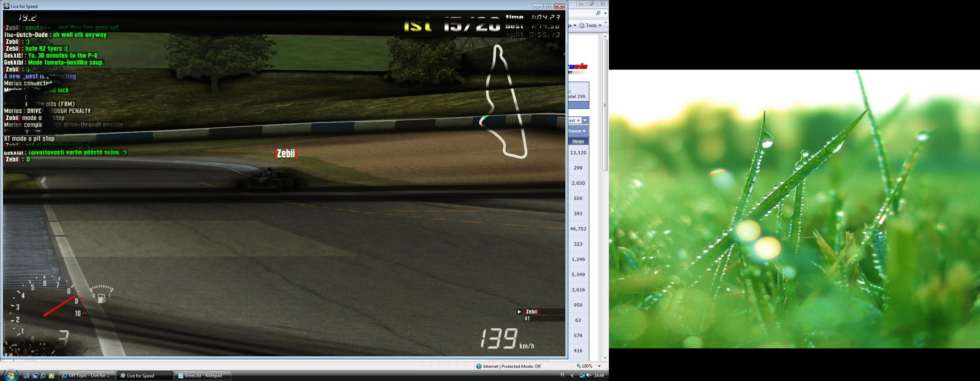Click the Show Desktop quick launch icon
Viewport: 980px width, 381px height.
click(x=26, y=376)
